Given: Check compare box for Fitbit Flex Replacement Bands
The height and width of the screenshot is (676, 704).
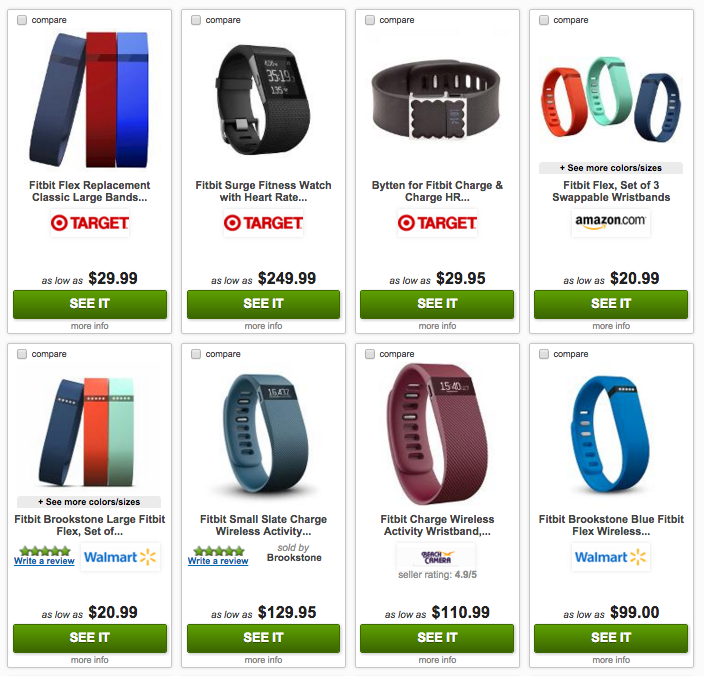Looking at the screenshot, I should point(22,20).
